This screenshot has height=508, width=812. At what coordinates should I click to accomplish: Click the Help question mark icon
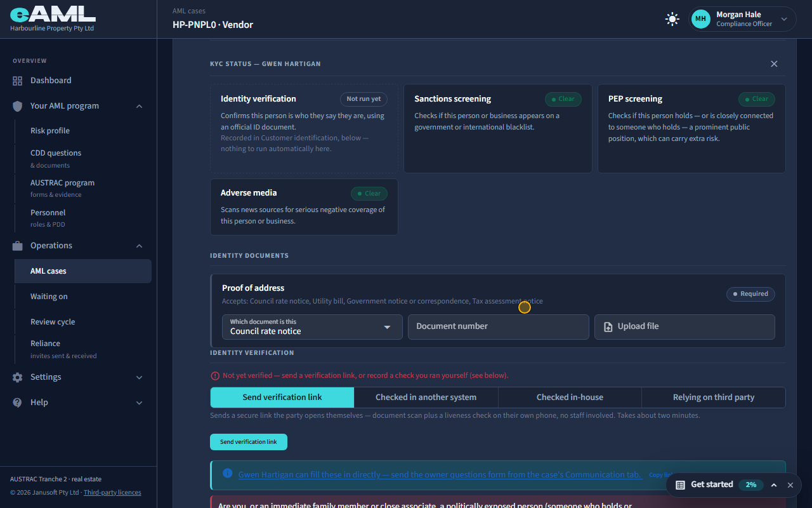coord(18,403)
